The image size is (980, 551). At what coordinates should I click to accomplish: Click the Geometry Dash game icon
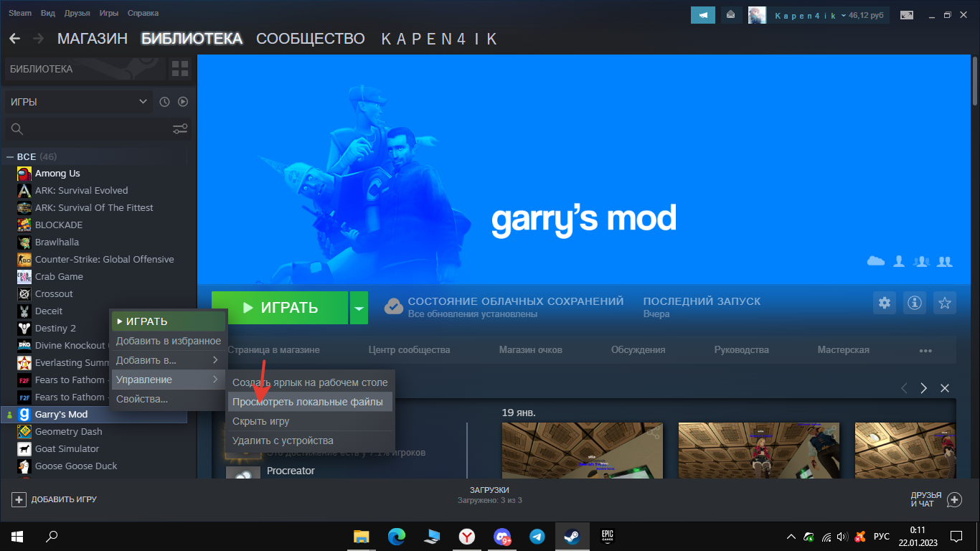point(24,432)
